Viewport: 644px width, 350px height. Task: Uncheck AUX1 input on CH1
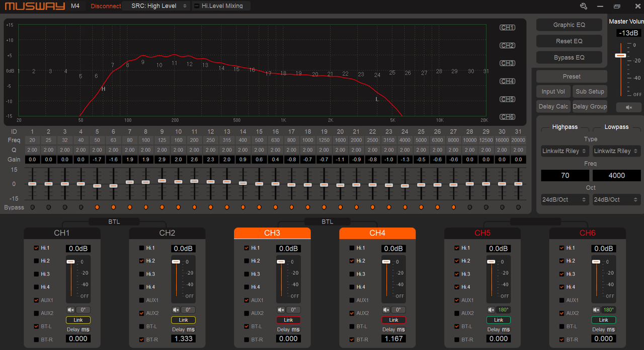[x=36, y=300]
